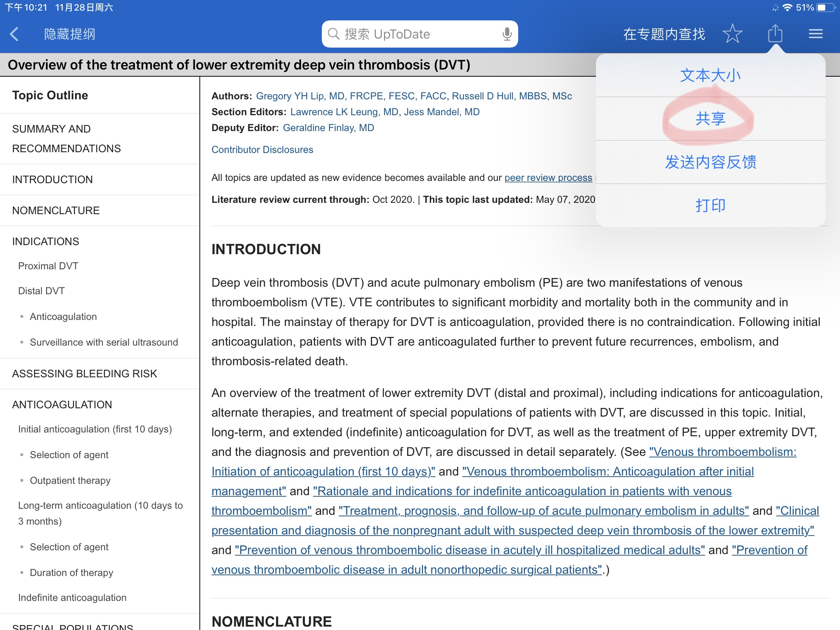This screenshot has width=840, height=630.
Task: Select 文本大小 from the popup menu
Action: click(710, 75)
